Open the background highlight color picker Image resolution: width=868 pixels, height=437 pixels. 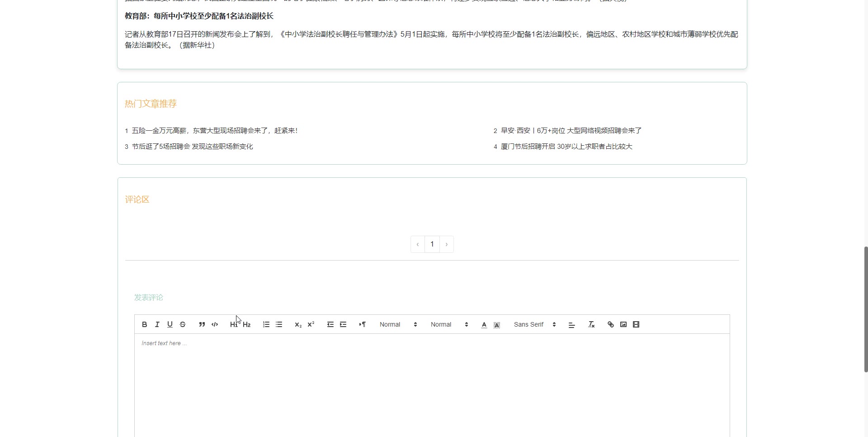pos(497,324)
